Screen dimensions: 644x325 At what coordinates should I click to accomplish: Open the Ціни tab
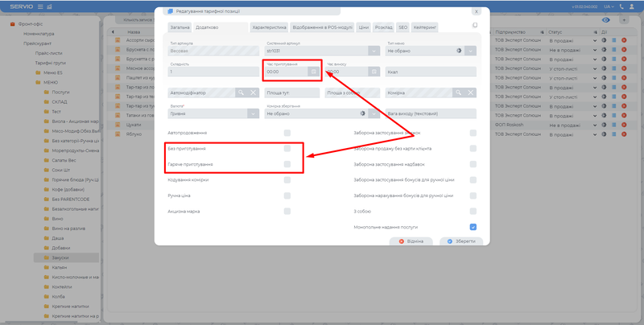[x=362, y=27]
